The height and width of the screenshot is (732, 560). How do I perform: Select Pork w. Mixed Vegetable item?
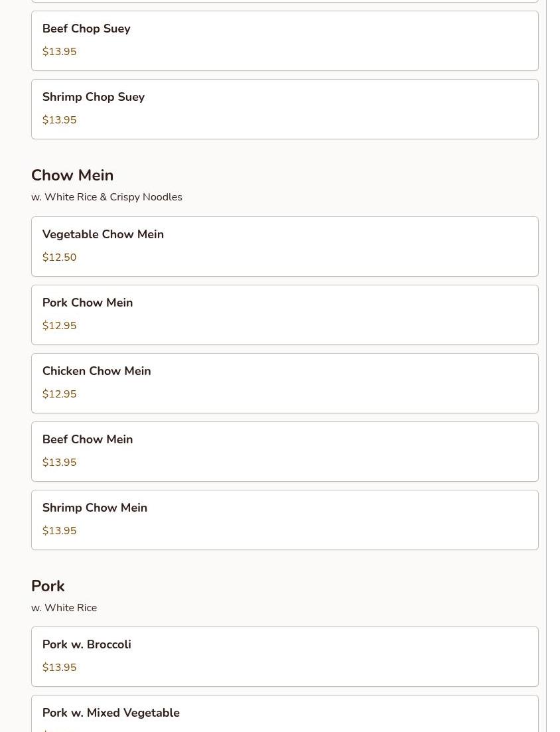285,715
